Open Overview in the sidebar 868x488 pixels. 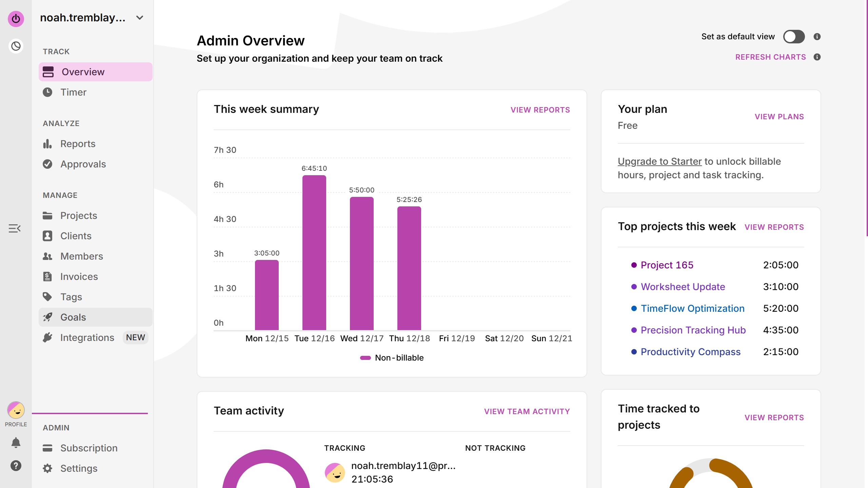(x=96, y=72)
